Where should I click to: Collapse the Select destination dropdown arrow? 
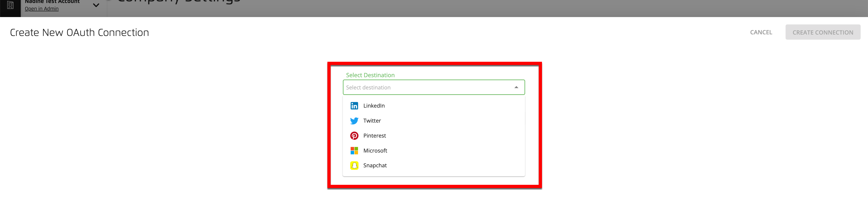pyautogui.click(x=516, y=88)
